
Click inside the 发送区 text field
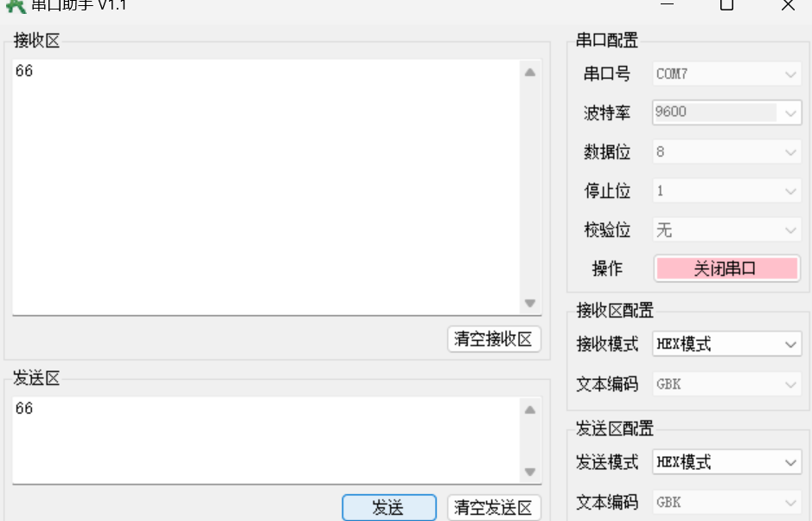pos(266,441)
